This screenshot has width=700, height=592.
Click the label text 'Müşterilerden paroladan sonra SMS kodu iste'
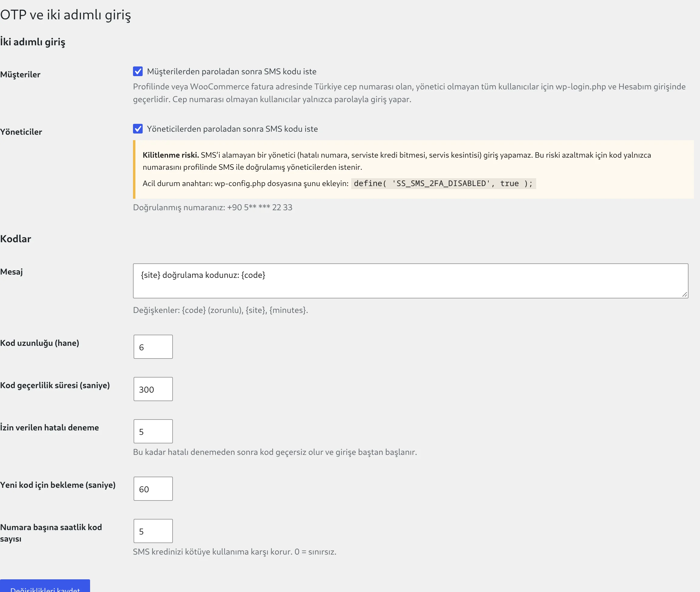point(232,72)
